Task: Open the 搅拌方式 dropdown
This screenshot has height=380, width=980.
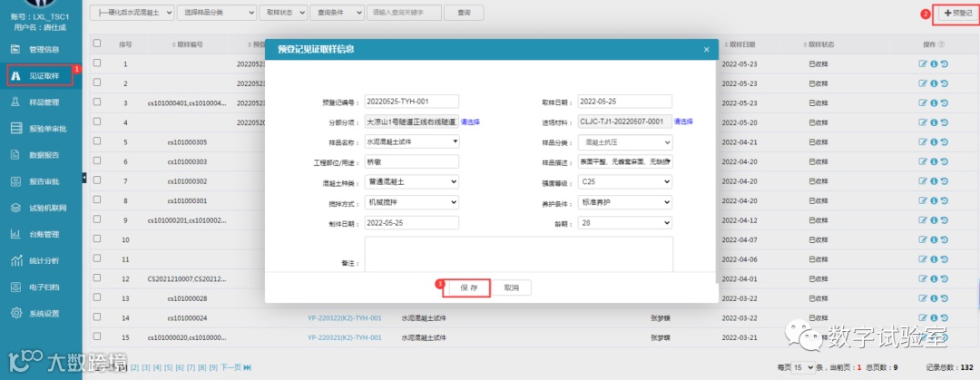Action: point(412,202)
